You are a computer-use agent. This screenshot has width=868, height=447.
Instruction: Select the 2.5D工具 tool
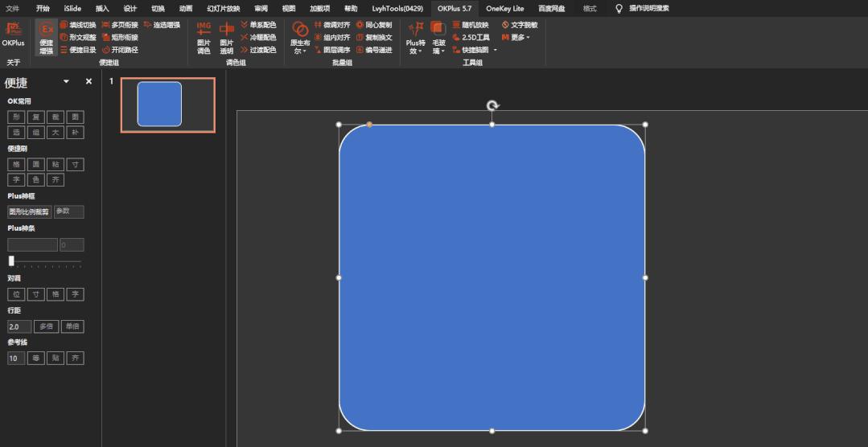point(471,37)
